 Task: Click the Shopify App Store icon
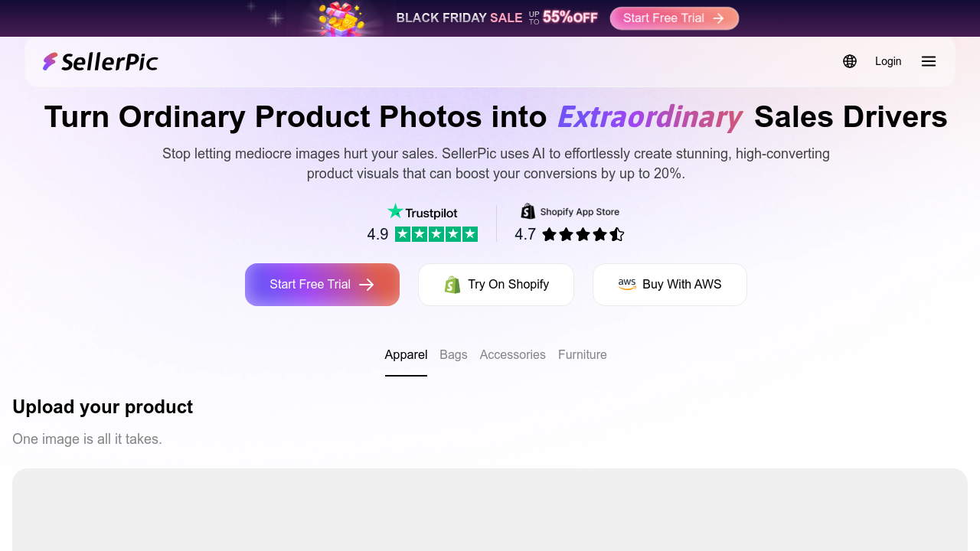tap(528, 211)
